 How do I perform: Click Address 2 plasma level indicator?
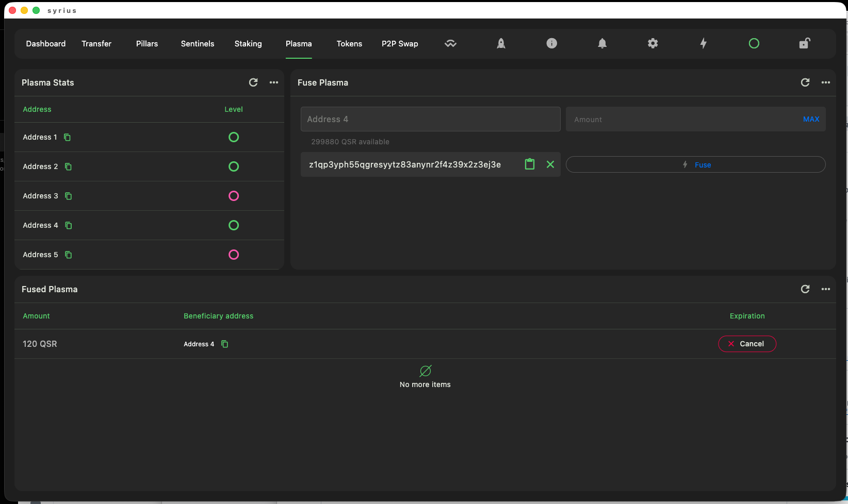tap(234, 166)
